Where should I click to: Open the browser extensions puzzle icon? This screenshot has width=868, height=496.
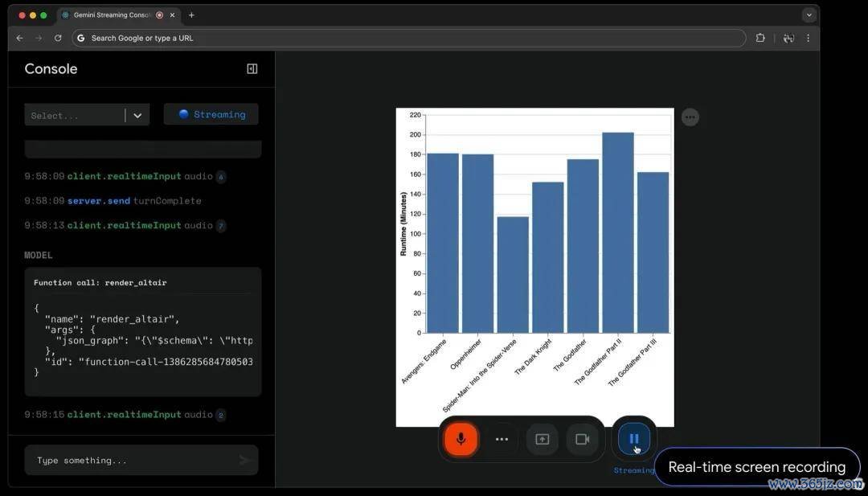click(x=760, y=39)
